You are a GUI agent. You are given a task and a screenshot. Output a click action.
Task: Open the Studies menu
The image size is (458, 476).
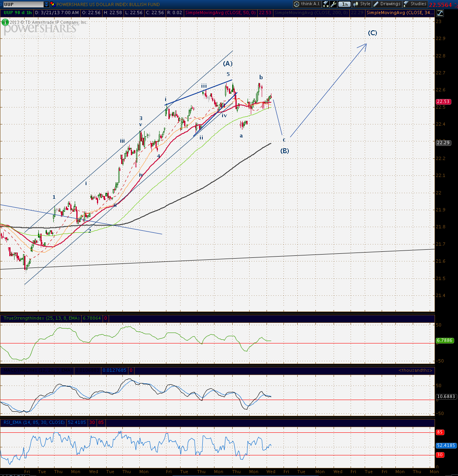click(415, 4)
